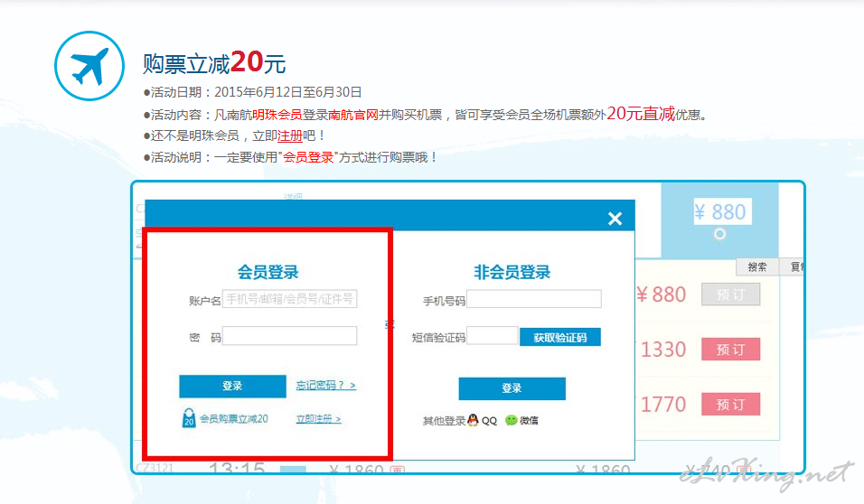Click the 1330 fare price
864x504 pixels.
[x=662, y=350]
